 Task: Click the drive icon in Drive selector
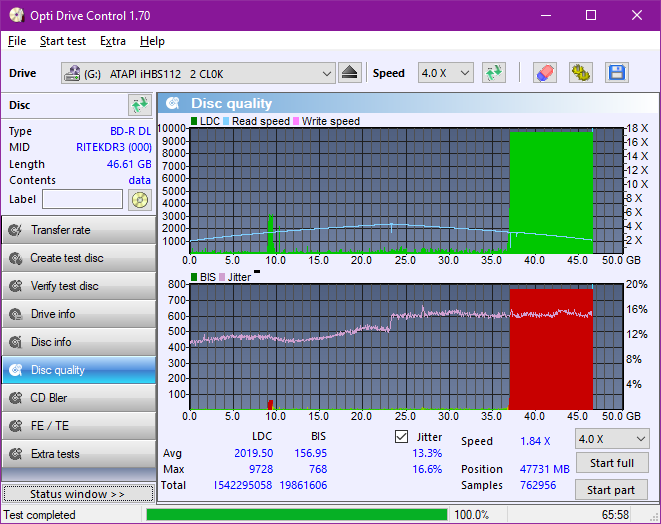click(72, 73)
